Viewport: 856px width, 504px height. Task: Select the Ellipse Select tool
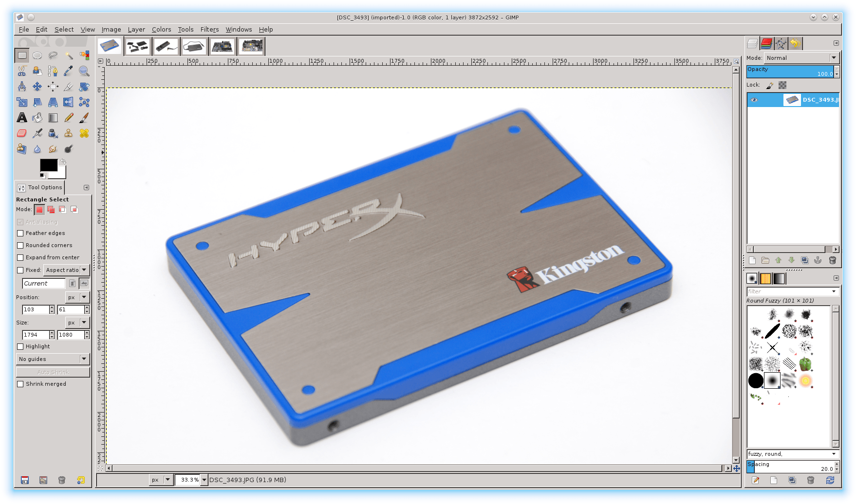click(37, 55)
